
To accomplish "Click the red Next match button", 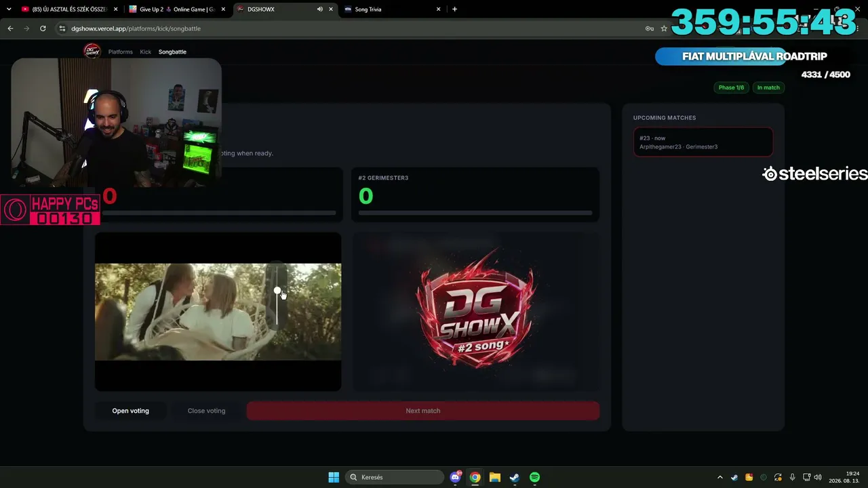I will 423,411.
